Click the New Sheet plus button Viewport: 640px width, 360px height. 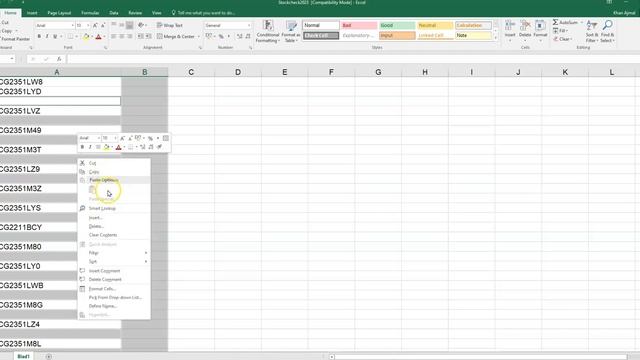(49, 356)
